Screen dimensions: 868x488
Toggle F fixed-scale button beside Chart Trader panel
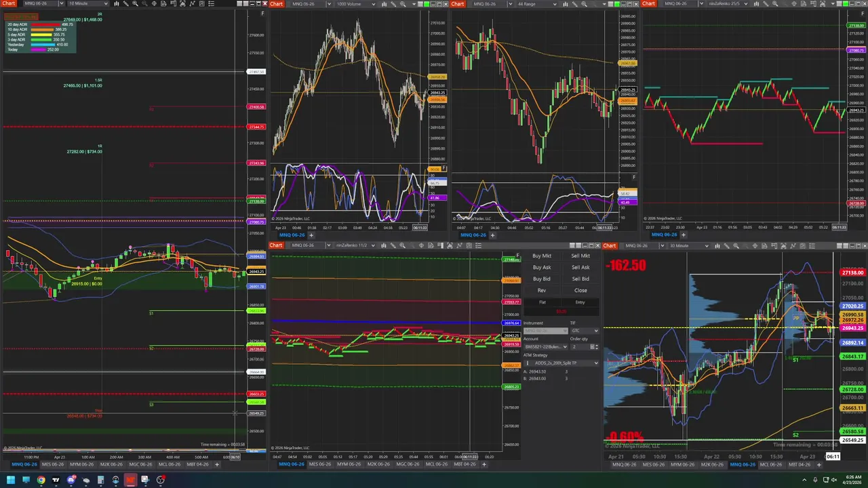(x=517, y=256)
